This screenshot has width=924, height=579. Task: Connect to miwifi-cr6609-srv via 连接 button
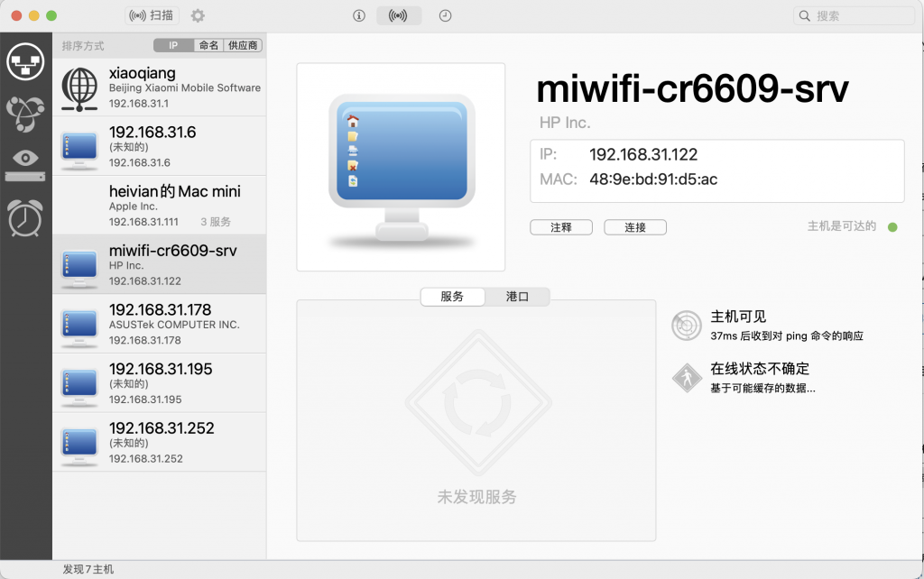pyautogui.click(x=635, y=226)
